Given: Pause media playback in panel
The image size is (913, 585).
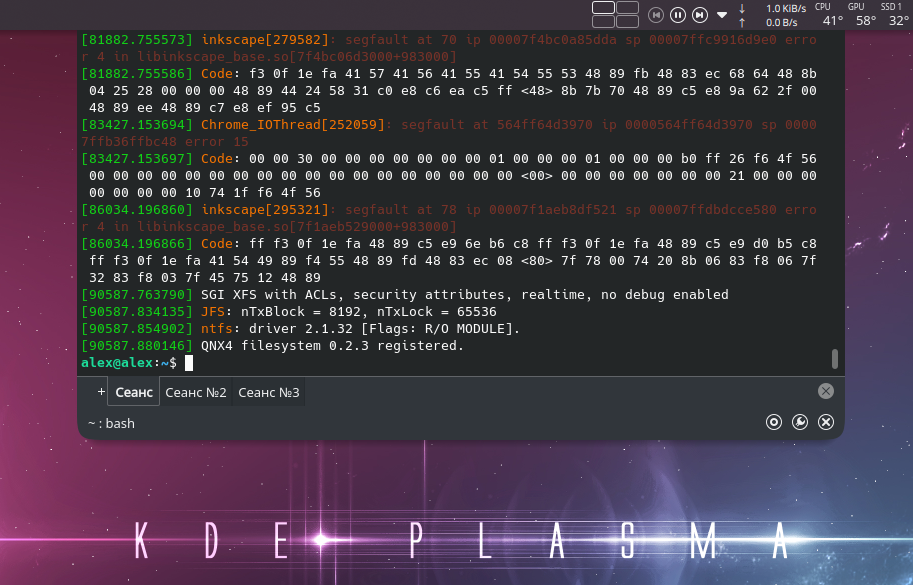Looking at the screenshot, I should coord(678,15).
